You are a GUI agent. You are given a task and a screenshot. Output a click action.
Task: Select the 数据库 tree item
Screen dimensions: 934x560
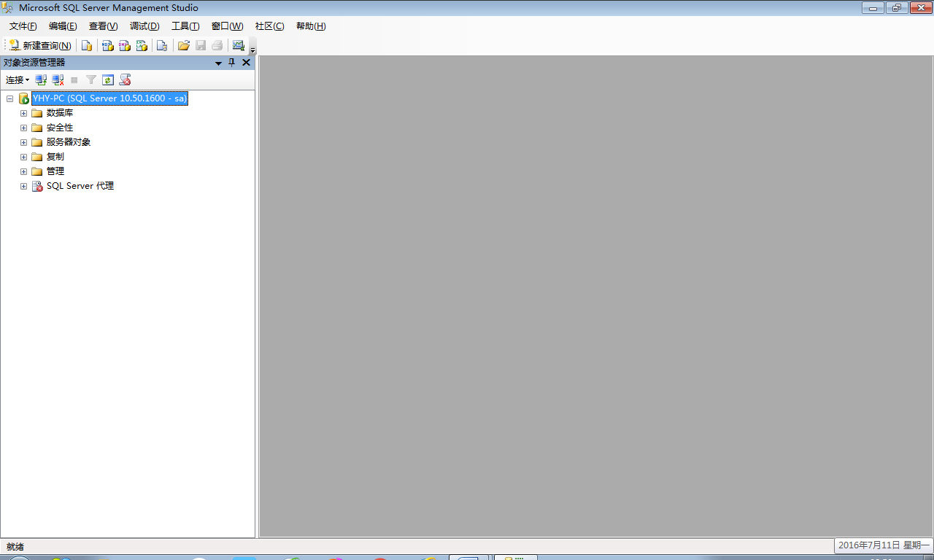[x=60, y=113]
